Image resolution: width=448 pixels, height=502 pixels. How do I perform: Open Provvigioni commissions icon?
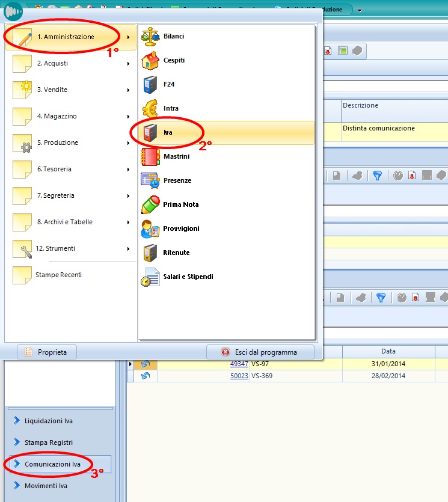click(x=149, y=228)
